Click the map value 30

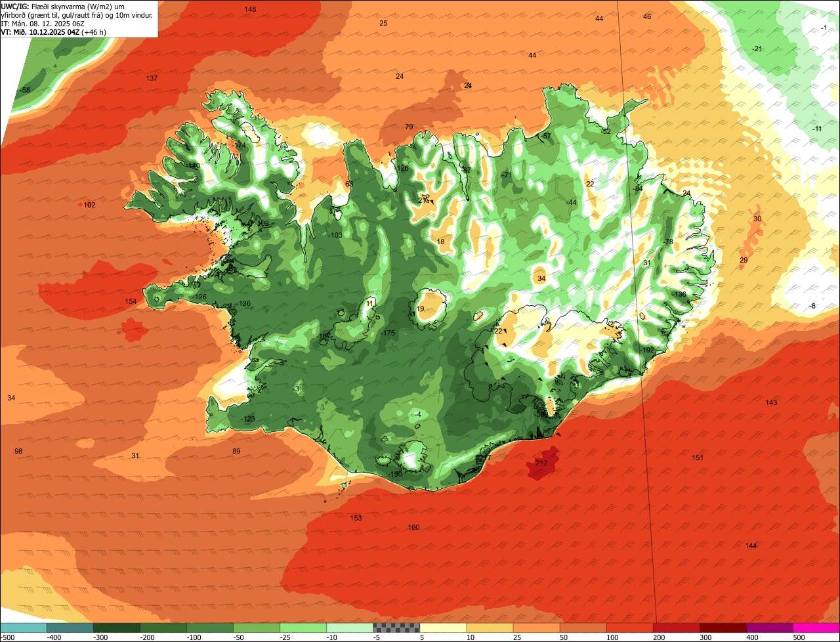757,219
